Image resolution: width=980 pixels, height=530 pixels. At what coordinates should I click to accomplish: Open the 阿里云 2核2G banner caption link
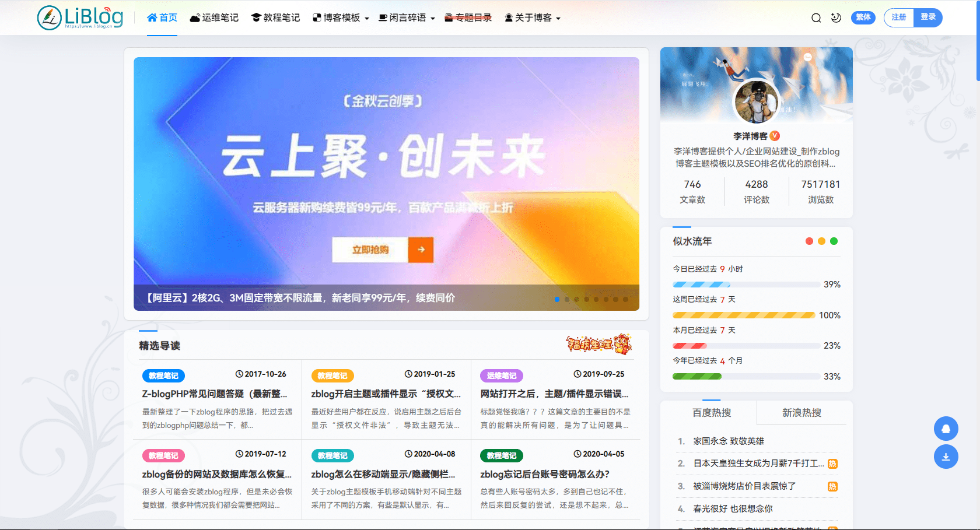click(300, 298)
